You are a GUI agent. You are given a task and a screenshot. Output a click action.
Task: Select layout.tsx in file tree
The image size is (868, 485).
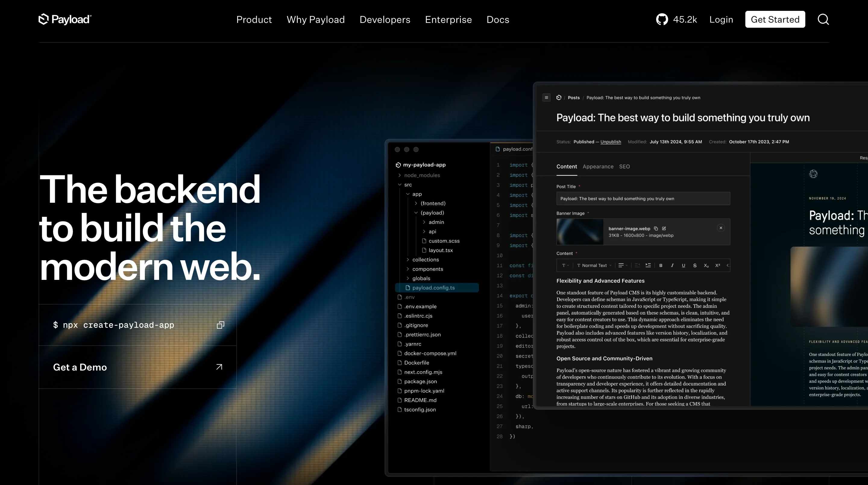437,250
